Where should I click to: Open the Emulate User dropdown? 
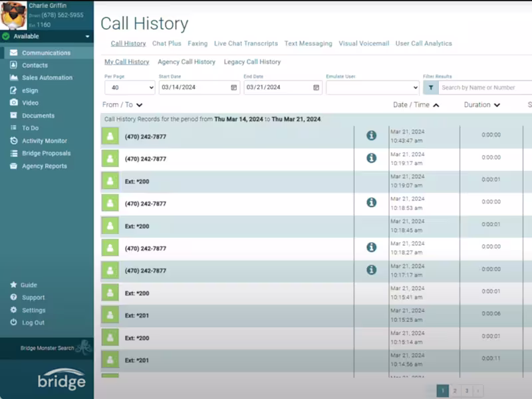click(x=372, y=88)
